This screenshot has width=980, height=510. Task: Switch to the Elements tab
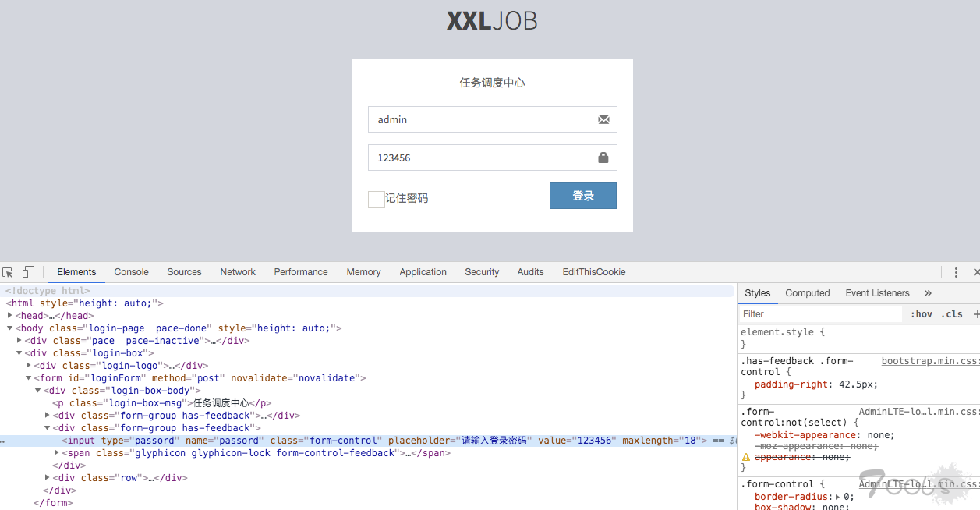[76, 272]
